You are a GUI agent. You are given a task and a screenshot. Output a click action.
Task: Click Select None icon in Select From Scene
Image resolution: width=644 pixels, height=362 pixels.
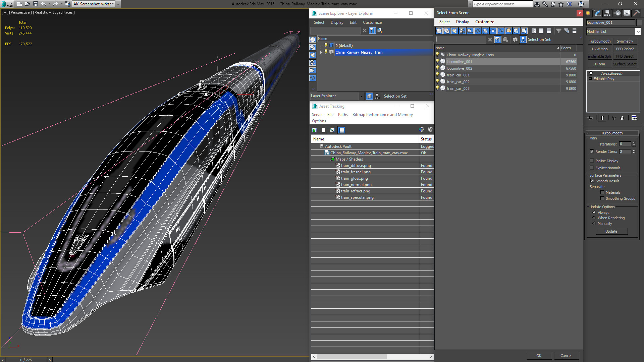click(x=541, y=31)
